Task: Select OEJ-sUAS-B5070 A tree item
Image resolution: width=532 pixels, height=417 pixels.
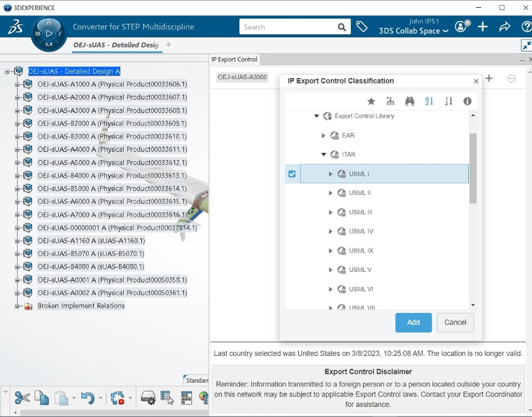Action: coord(91,254)
